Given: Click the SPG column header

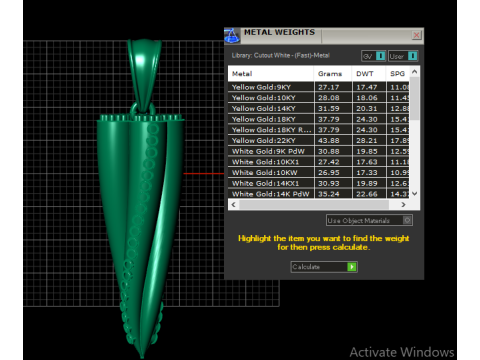Looking at the screenshot, I should click(x=397, y=74).
